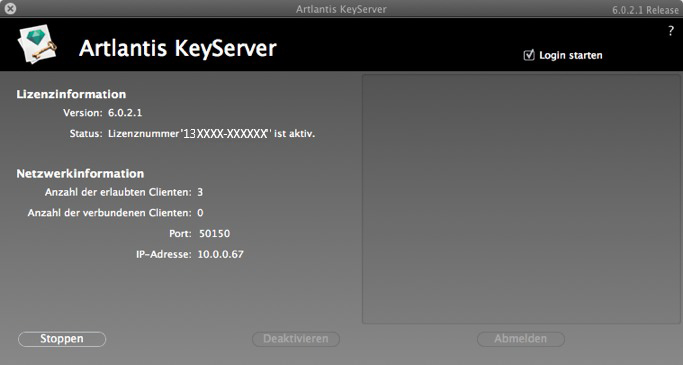The height and width of the screenshot is (365, 683).
Task: Click the Deaktivieren button
Action: pos(296,339)
